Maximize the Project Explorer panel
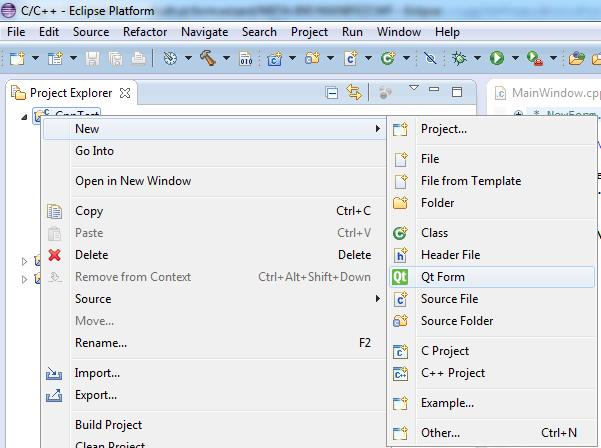This screenshot has width=601, height=448. tap(457, 92)
